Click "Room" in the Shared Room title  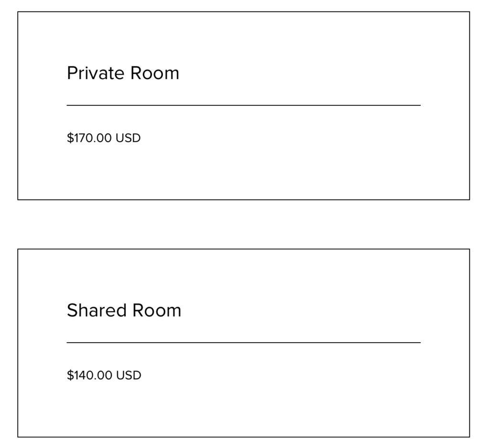(157, 310)
